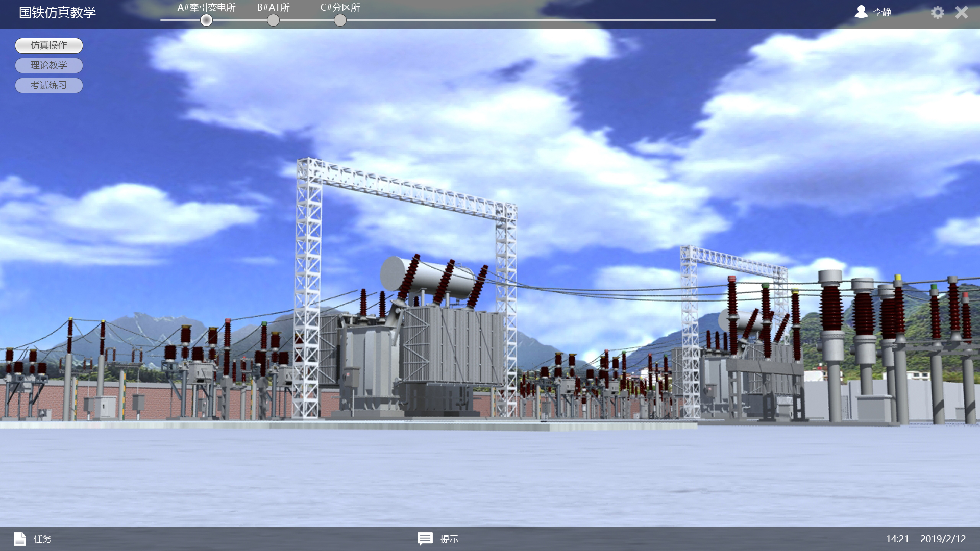Click the B#AT所 label
This screenshot has width=980, height=551.
(274, 8)
